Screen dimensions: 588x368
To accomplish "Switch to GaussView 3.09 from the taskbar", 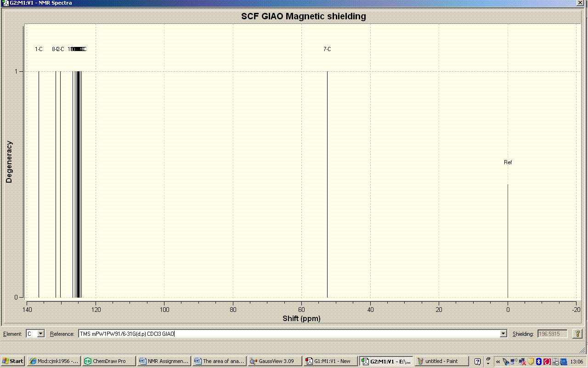I will (x=275, y=361).
